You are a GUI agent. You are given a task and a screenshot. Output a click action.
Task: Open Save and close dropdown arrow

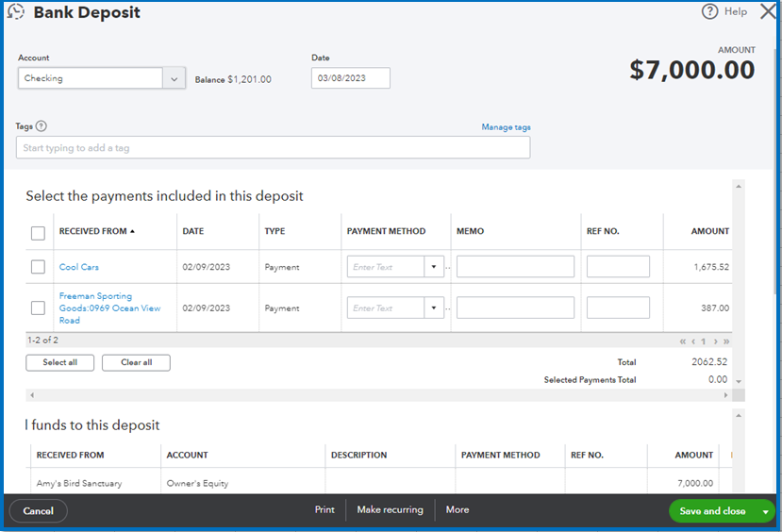click(766, 511)
